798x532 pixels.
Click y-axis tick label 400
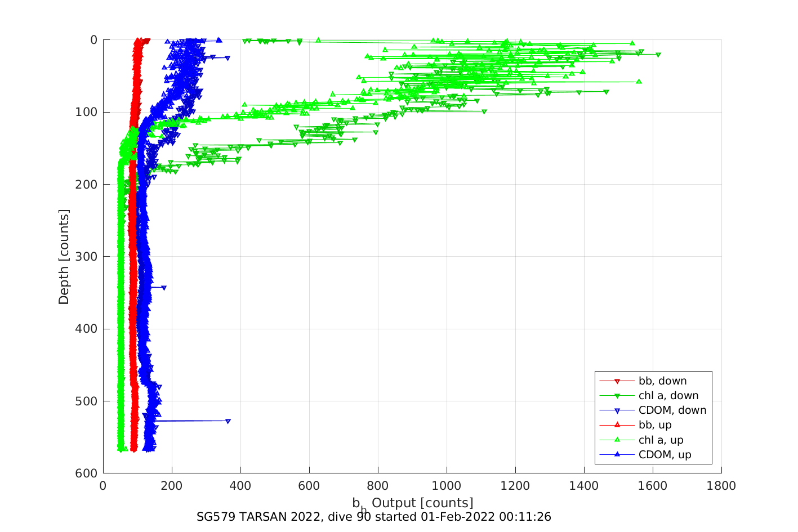(86, 329)
